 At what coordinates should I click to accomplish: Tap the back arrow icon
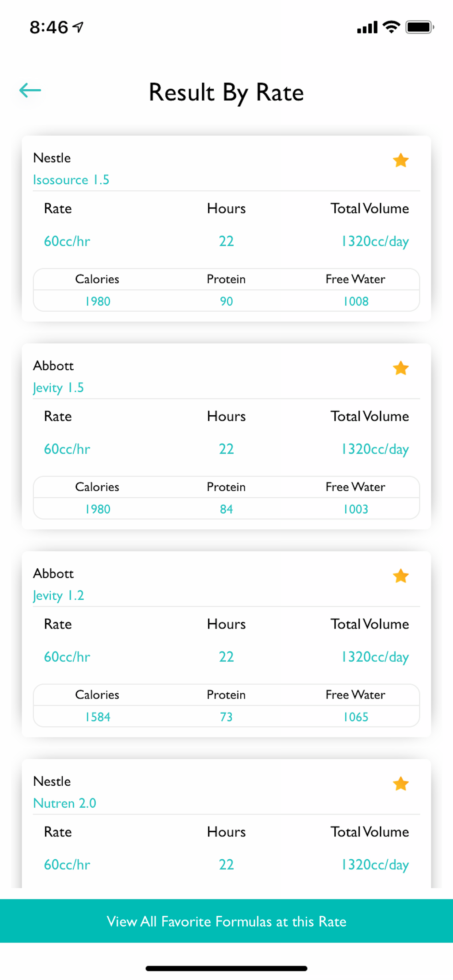click(30, 90)
